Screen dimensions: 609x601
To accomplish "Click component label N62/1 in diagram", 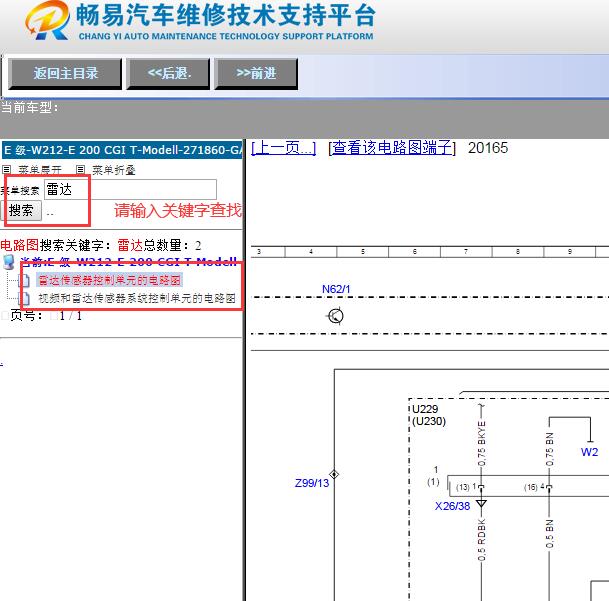I will click(x=336, y=289).
